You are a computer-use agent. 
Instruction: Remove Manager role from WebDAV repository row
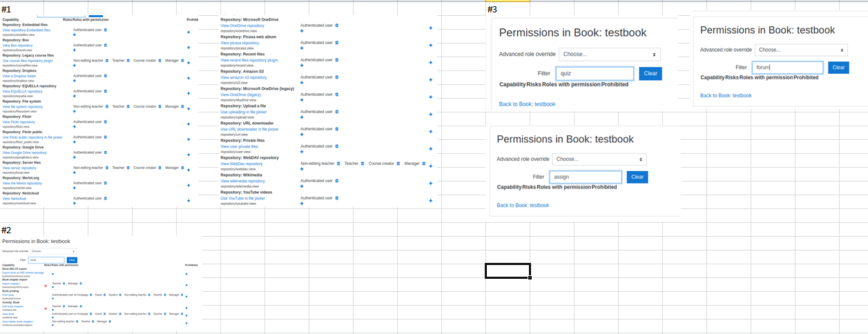click(x=423, y=164)
